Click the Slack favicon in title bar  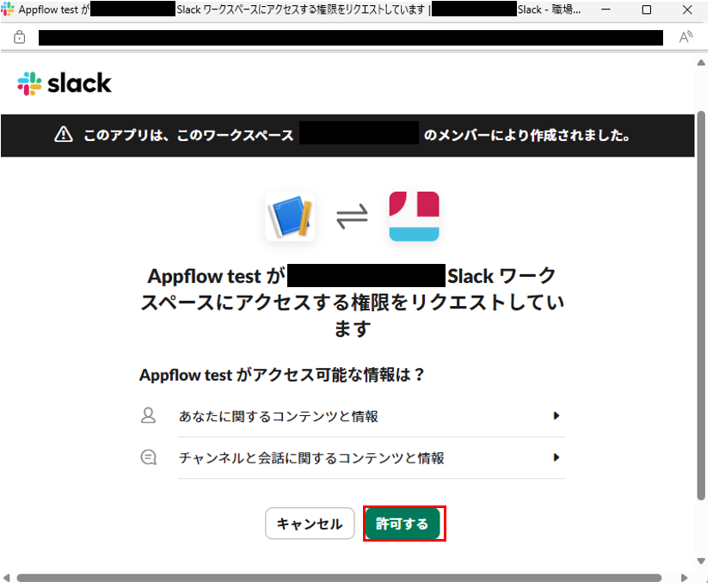pyautogui.click(x=8, y=9)
